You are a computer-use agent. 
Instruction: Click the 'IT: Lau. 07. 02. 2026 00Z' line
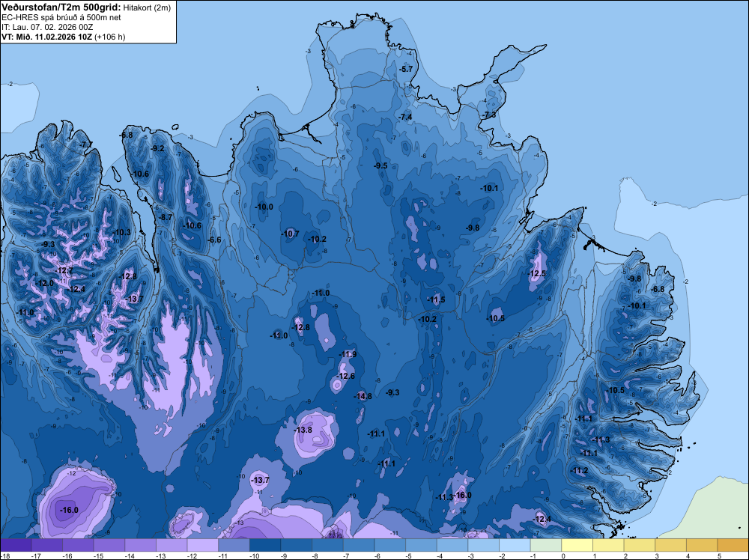(x=47, y=27)
